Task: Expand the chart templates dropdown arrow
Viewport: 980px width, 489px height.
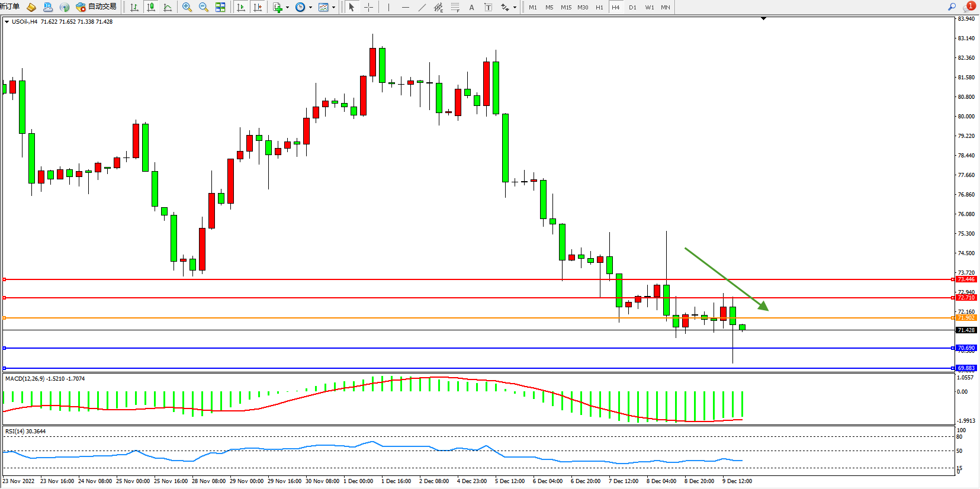Action: 333,8
